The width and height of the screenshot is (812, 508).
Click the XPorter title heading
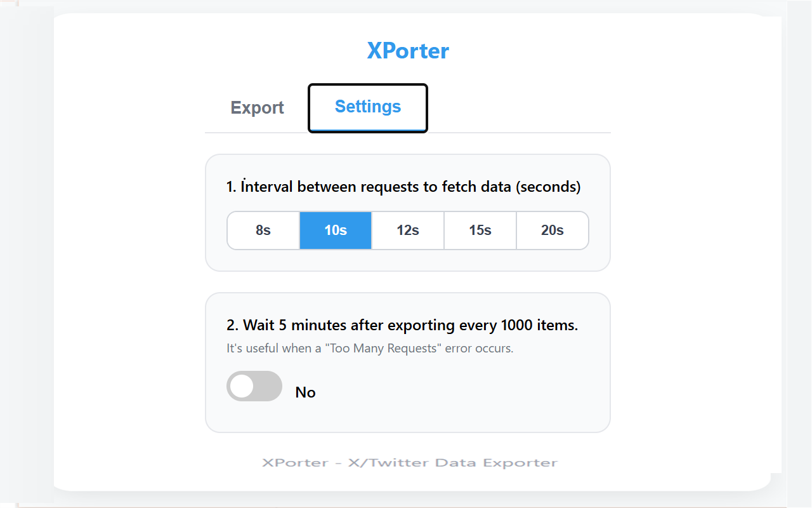coord(409,51)
